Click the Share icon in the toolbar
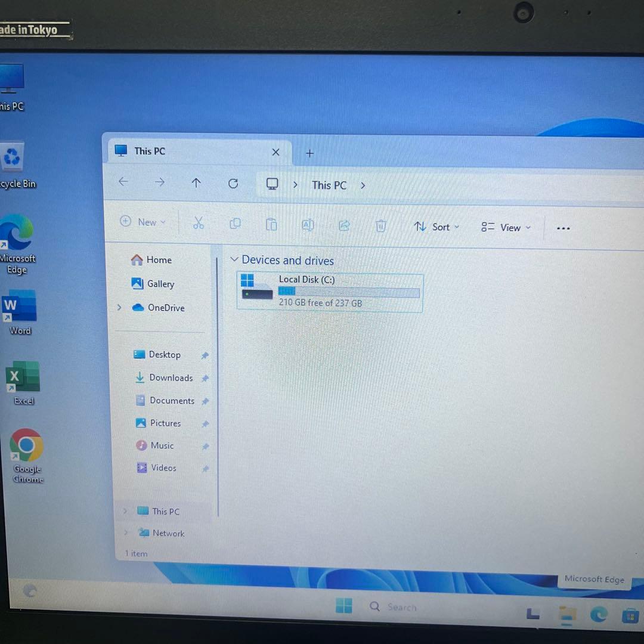Viewport: 644px width, 644px height. tap(344, 225)
